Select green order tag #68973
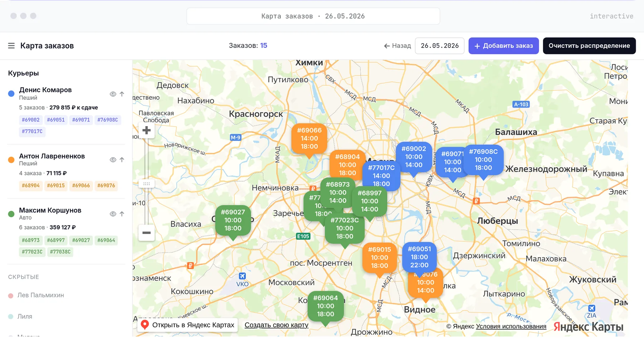644x348 pixels. [31, 240]
